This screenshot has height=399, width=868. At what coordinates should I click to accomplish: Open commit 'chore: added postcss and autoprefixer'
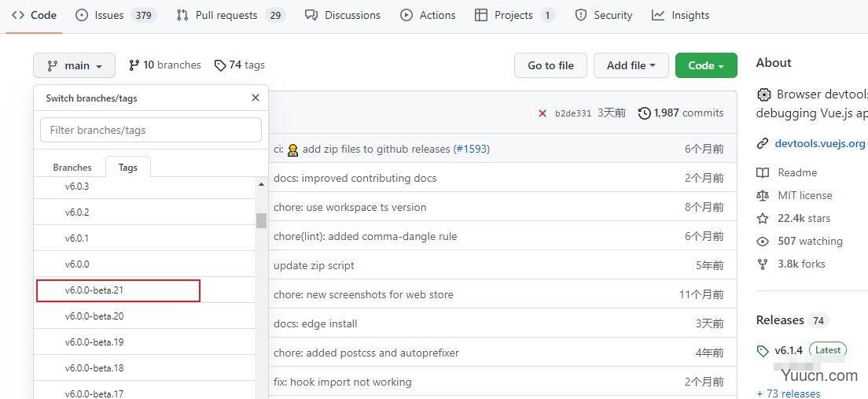366,353
